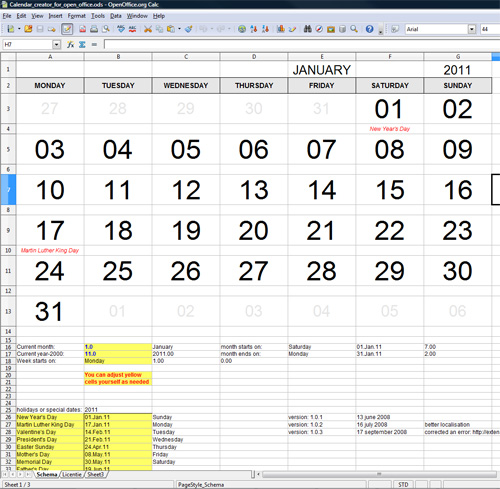Expand the toolbar overflow arrow

pos(381,31)
